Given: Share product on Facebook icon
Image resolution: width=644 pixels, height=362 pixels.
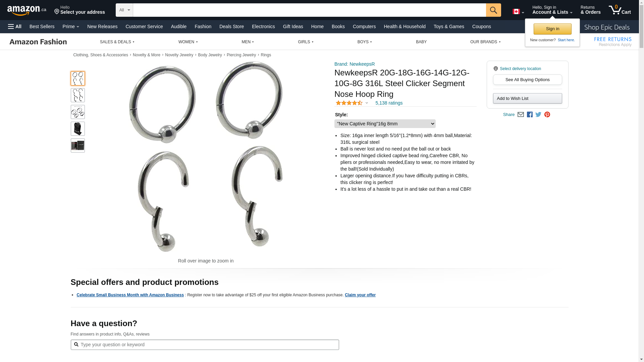Looking at the screenshot, I should point(530,115).
